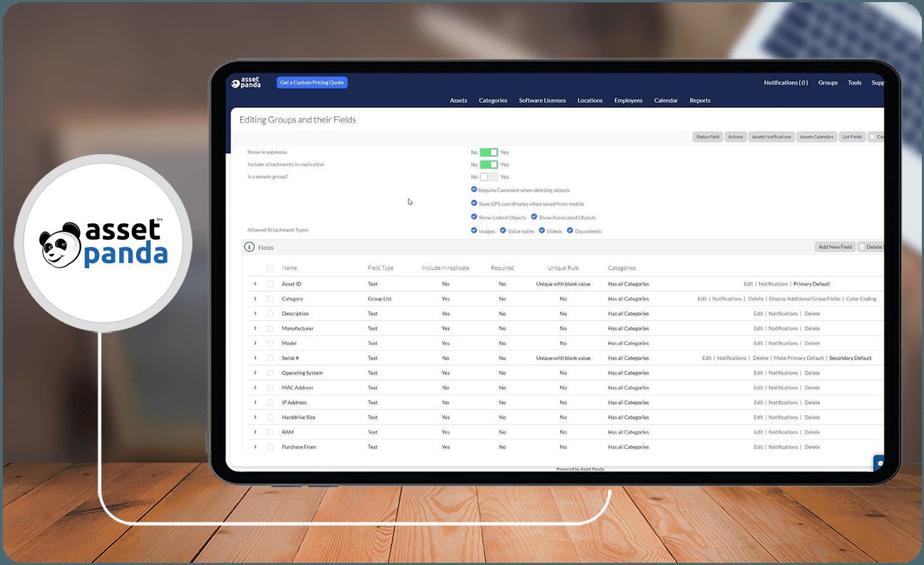Click the reorder handle for Serial # row

(255, 358)
